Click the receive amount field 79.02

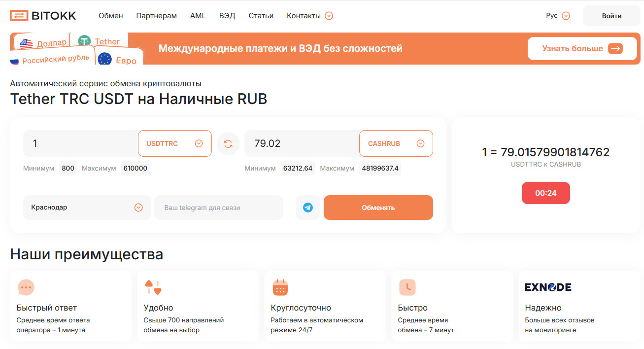pos(302,143)
